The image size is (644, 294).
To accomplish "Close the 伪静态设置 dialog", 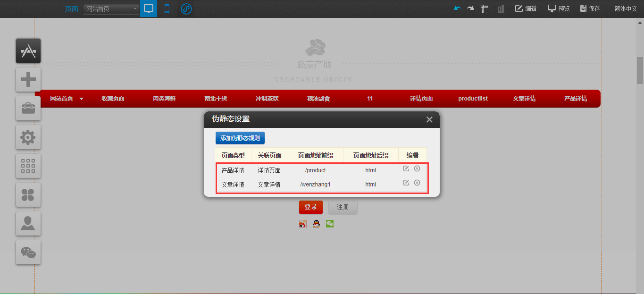I will [429, 120].
